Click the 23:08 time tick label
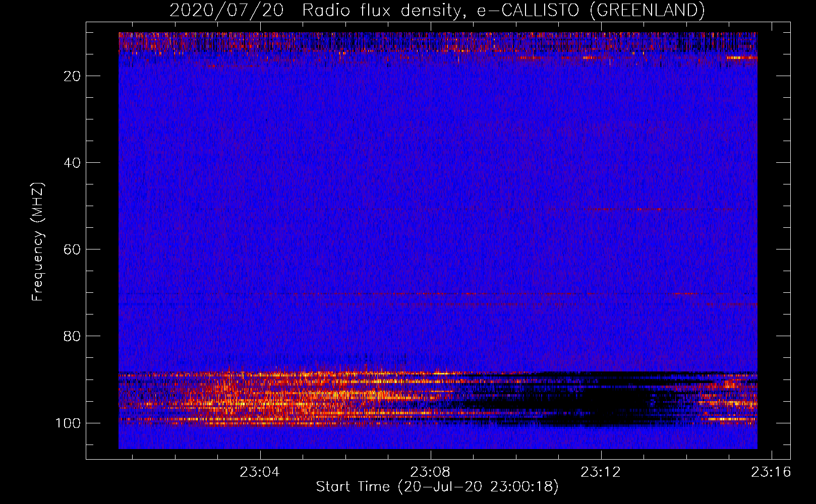 point(430,472)
